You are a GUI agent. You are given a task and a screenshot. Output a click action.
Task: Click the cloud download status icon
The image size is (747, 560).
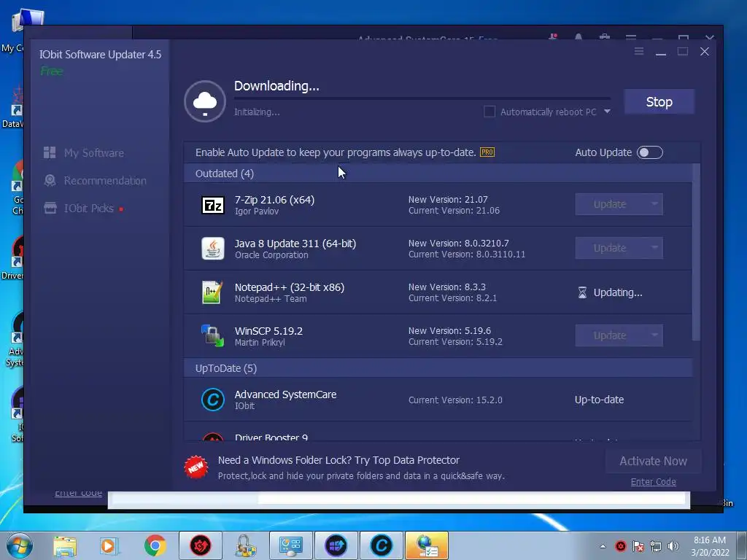coord(205,101)
